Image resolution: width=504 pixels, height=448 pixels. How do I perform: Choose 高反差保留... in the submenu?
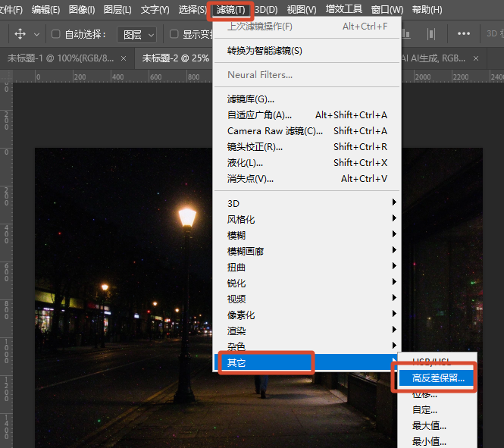tap(437, 378)
